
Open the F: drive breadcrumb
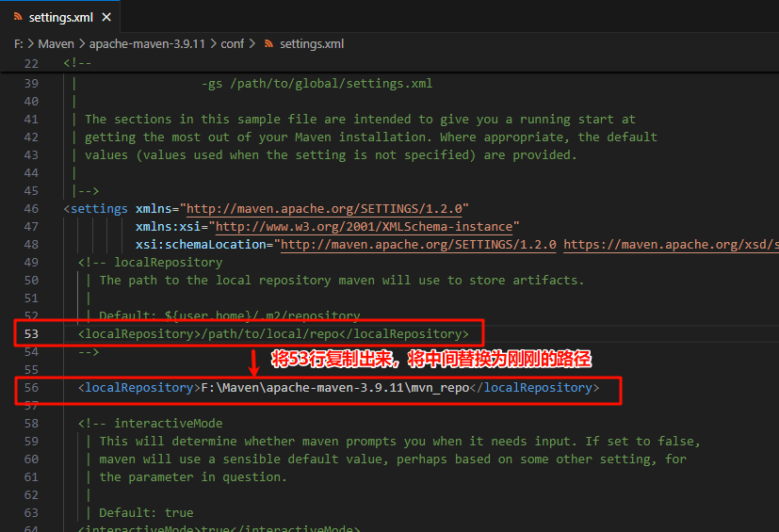(19, 44)
